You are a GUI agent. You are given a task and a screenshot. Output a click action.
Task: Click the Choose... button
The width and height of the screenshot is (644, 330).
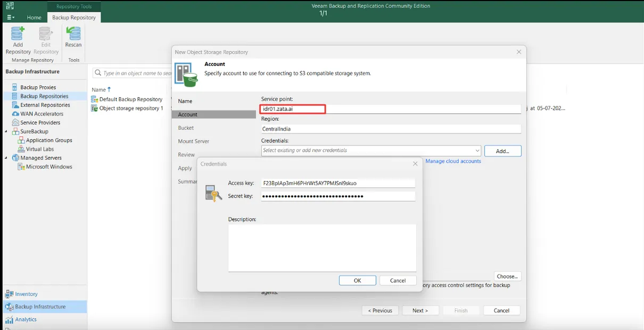pyautogui.click(x=507, y=276)
